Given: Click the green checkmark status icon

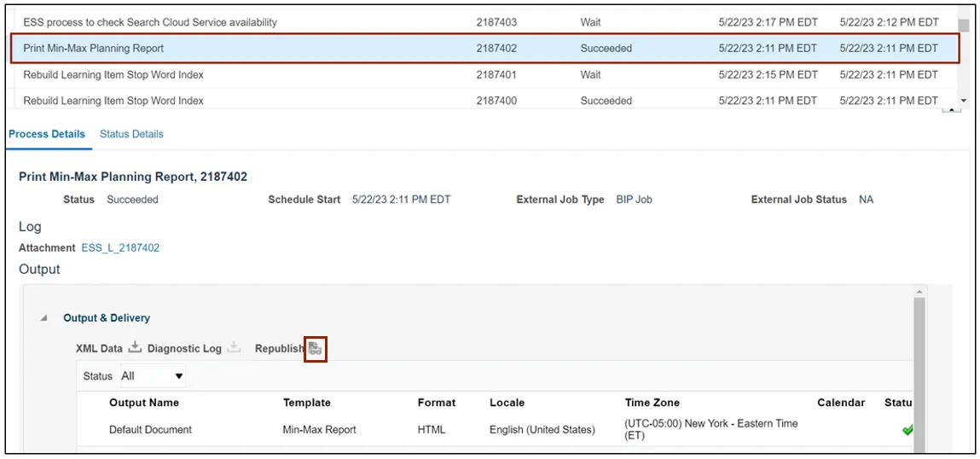Looking at the screenshot, I should [x=907, y=430].
